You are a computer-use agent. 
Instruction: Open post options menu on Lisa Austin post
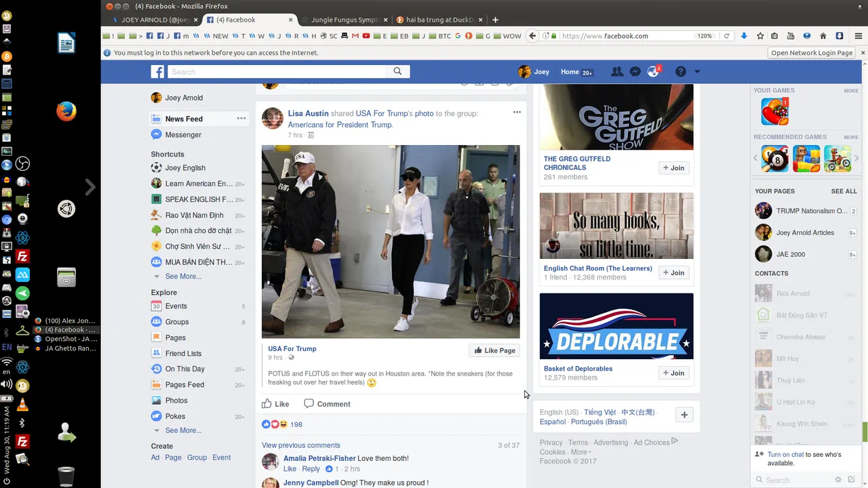pos(517,113)
